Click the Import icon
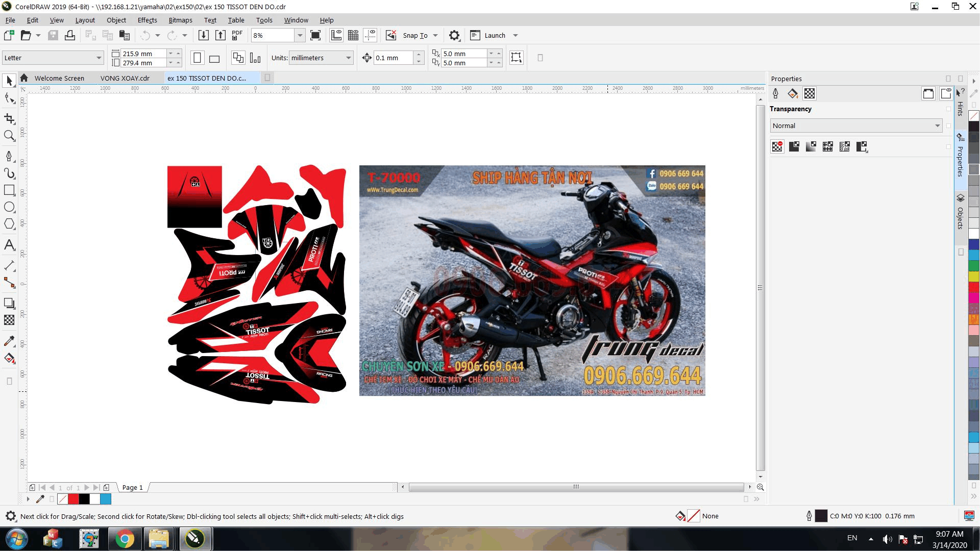 point(203,35)
